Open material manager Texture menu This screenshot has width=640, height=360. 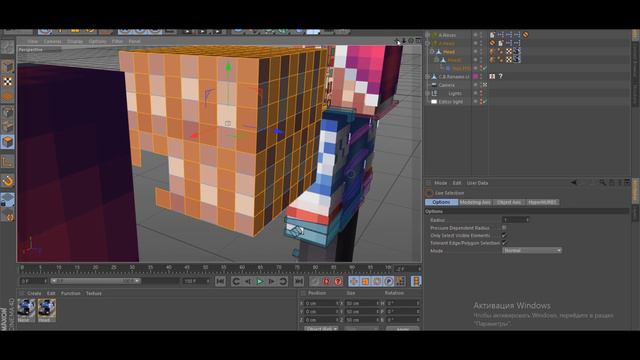93,293
